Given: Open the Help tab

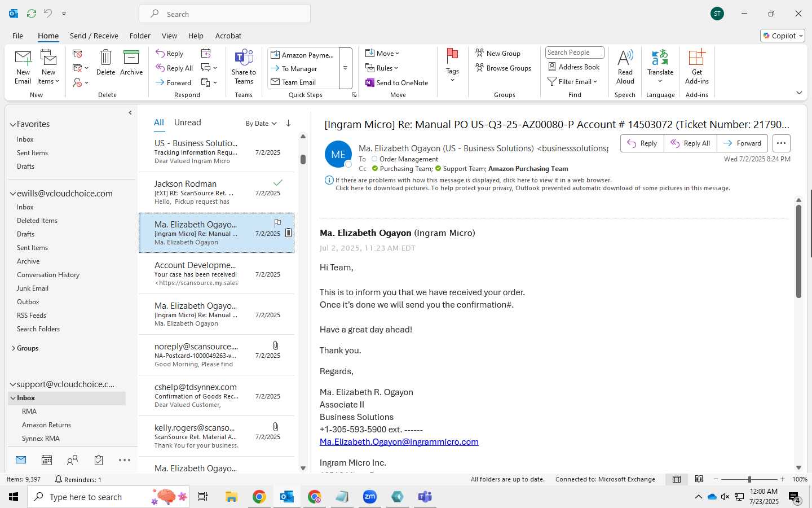Looking at the screenshot, I should pos(196,36).
